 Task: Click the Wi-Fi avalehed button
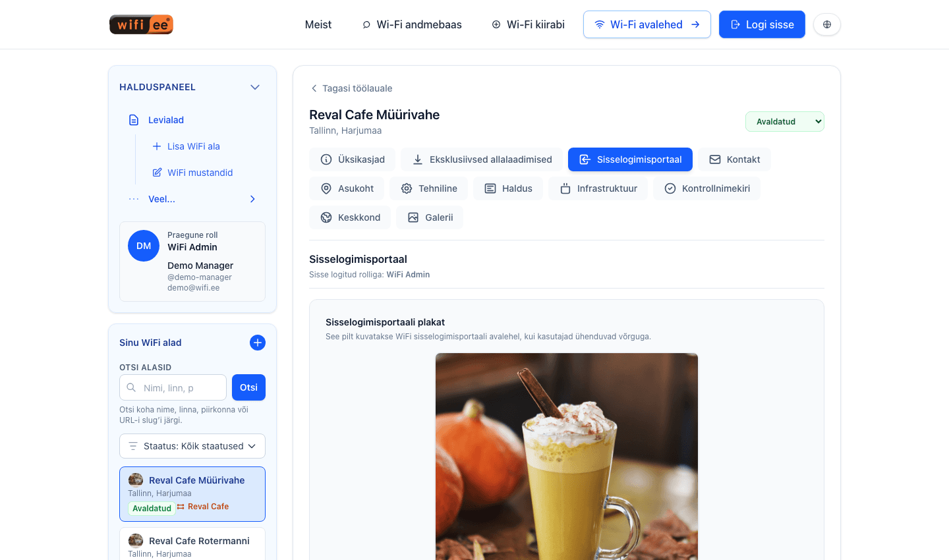[647, 24]
